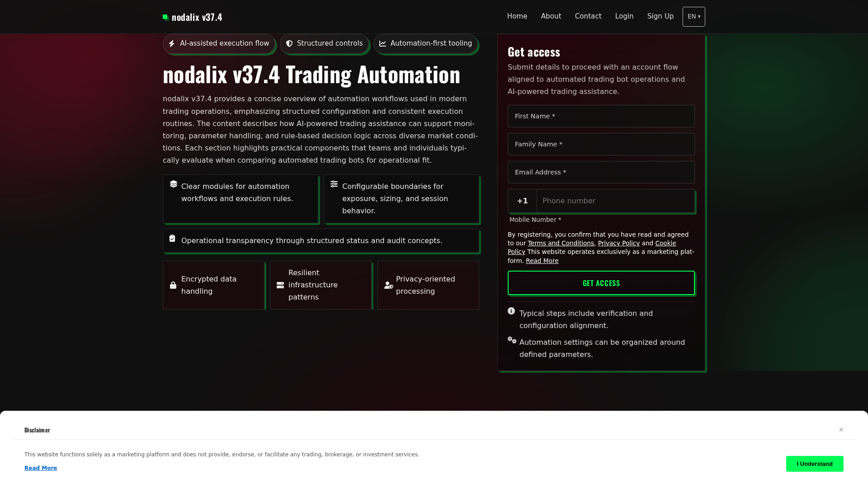Click the shield icon beside Structured controls
Viewport: 868px width, 488px height.
289,43
